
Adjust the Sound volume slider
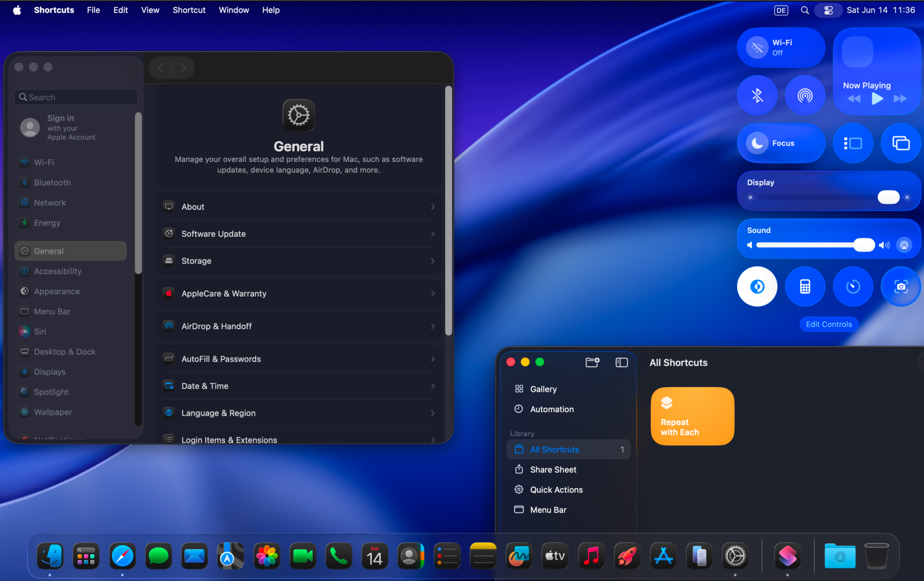point(816,245)
